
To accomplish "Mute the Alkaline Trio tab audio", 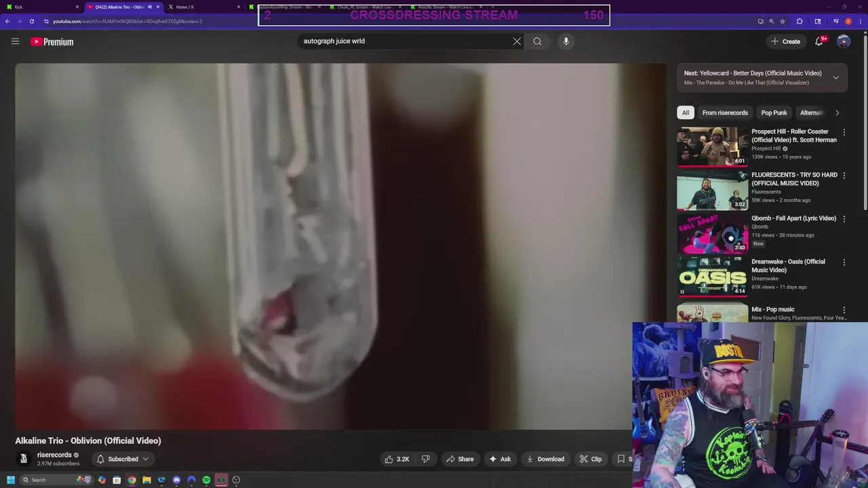I will pyautogui.click(x=149, y=7).
